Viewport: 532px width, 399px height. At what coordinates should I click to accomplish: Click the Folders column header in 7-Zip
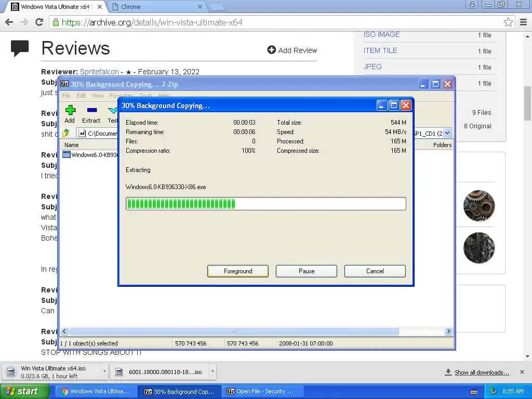[x=442, y=145]
